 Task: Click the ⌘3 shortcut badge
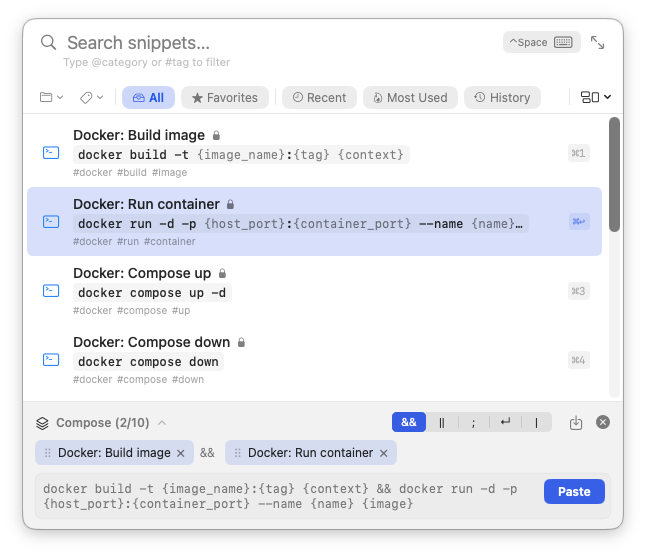578,291
